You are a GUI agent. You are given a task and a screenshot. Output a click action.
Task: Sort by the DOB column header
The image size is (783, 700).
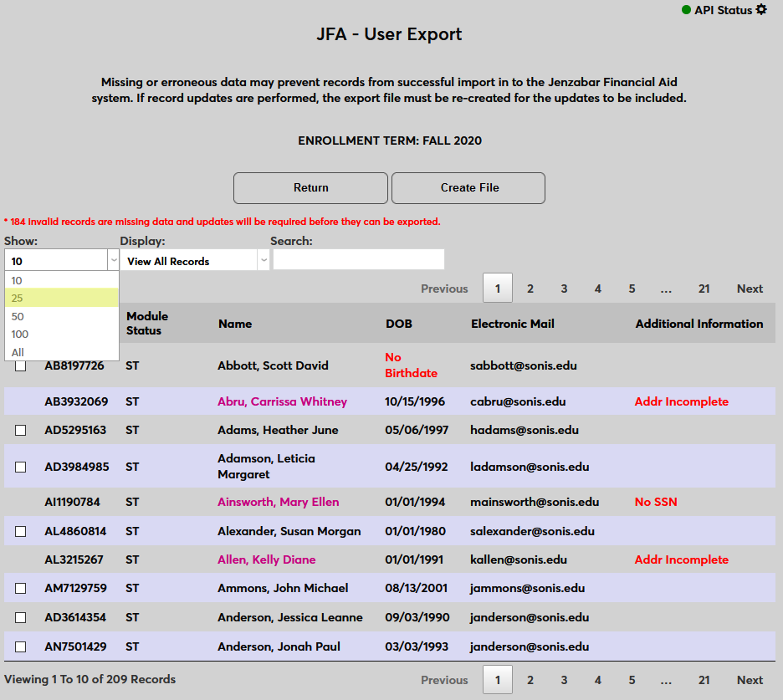(x=399, y=324)
